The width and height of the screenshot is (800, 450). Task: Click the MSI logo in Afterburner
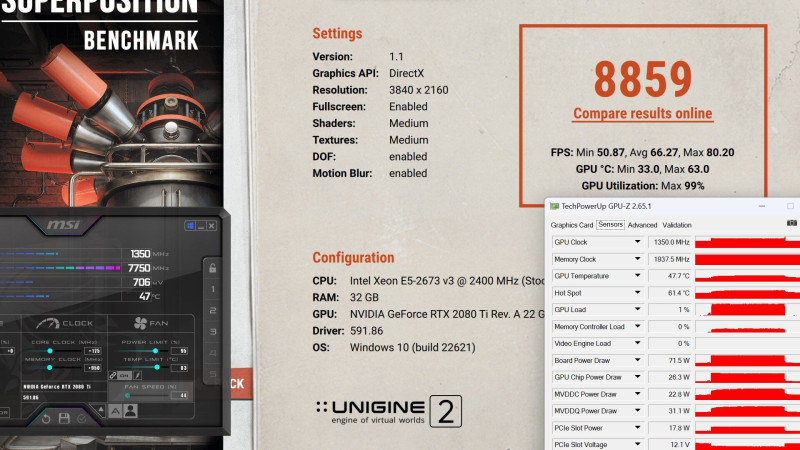click(63, 225)
